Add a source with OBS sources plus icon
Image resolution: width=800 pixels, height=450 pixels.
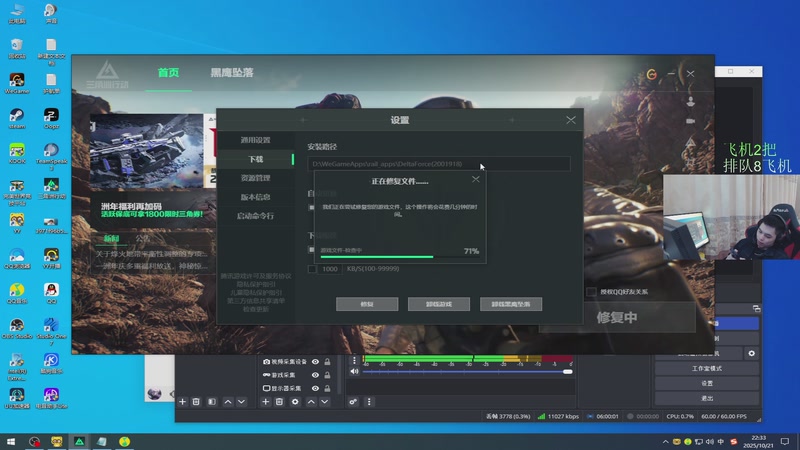[265, 402]
